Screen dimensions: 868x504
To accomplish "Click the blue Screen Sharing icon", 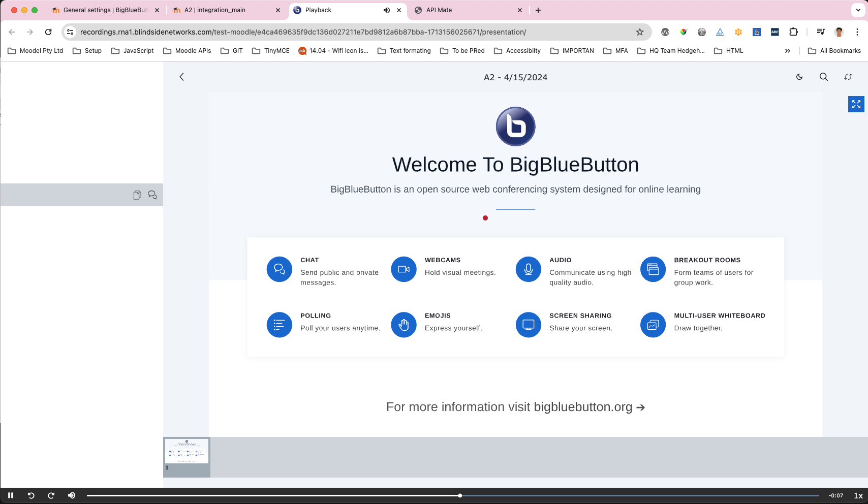I will (529, 325).
